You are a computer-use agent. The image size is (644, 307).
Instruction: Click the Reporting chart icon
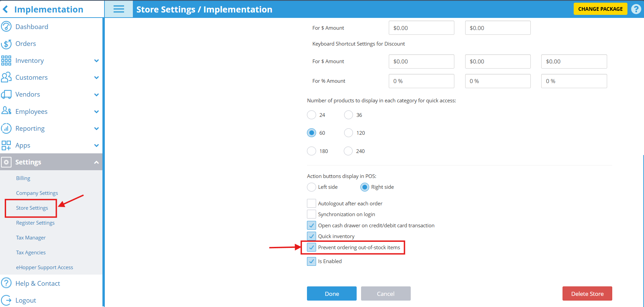[x=6, y=129]
